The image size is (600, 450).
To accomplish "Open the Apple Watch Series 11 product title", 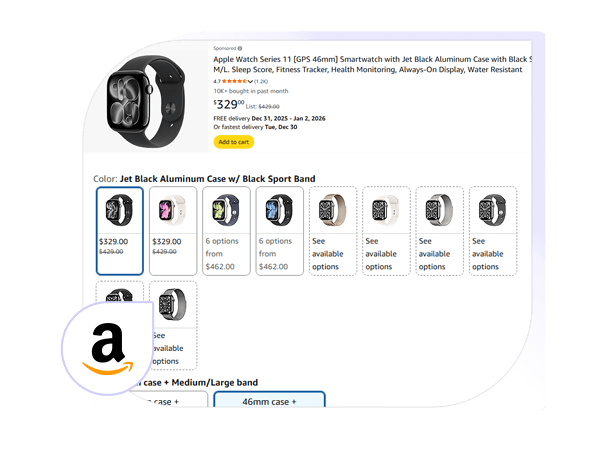I will click(x=372, y=64).
